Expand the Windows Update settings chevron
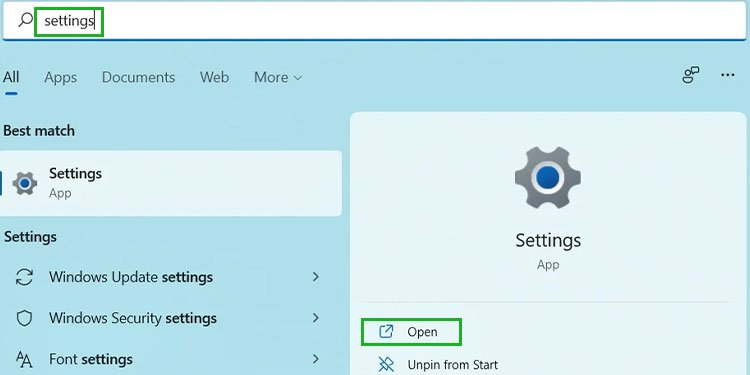 pos(315,276)
